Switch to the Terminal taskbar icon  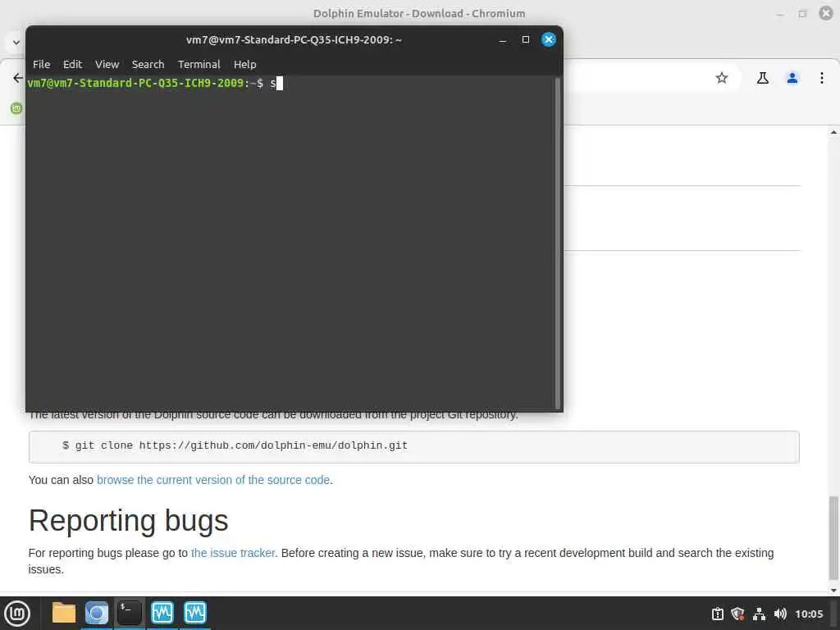point(130,613)
